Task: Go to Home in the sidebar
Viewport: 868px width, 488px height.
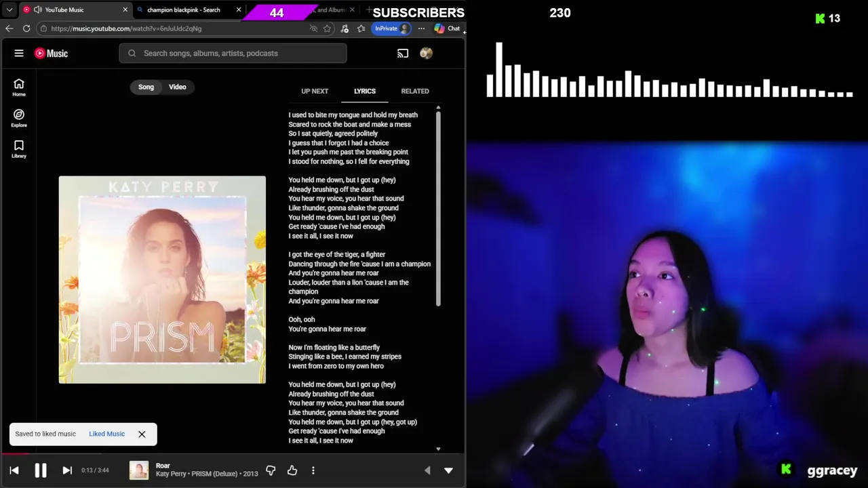Action: point(19,87)
